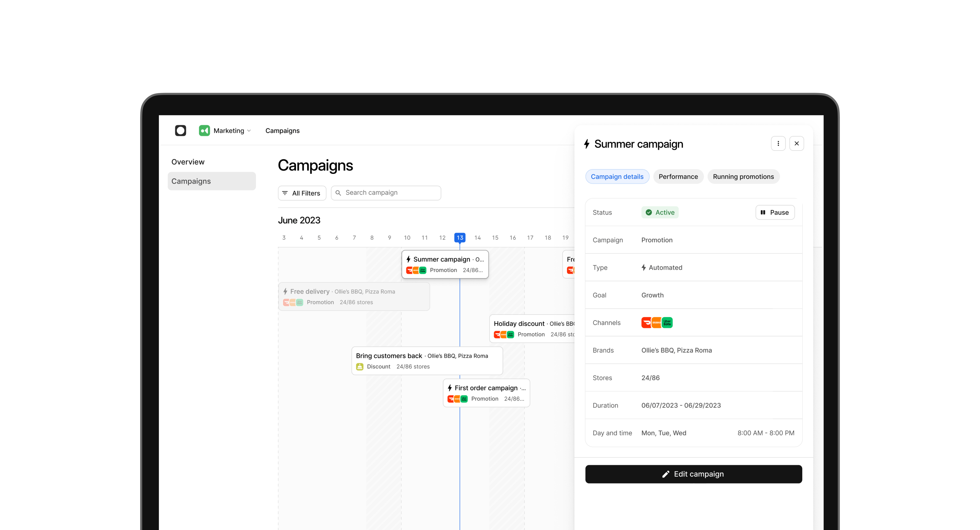Click the yellow Discount icon on Bring customers back

click(x=359, y=366)
